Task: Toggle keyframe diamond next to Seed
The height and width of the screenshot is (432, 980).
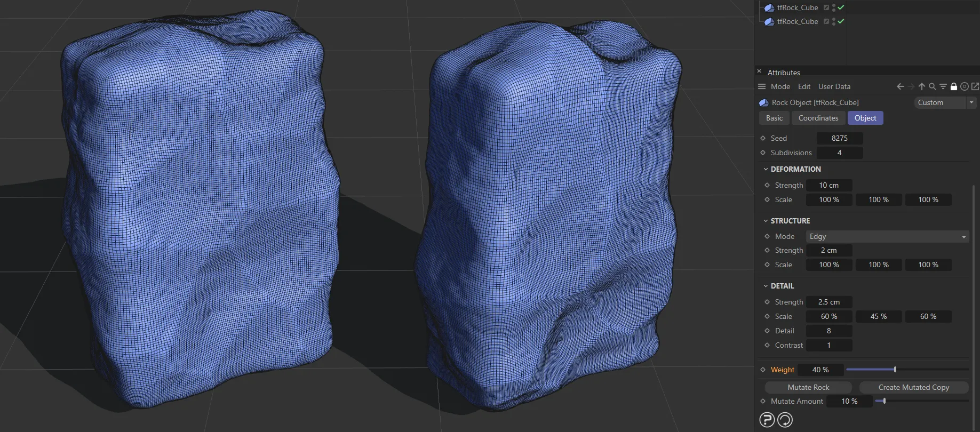Action: click(x=763, y=138)
